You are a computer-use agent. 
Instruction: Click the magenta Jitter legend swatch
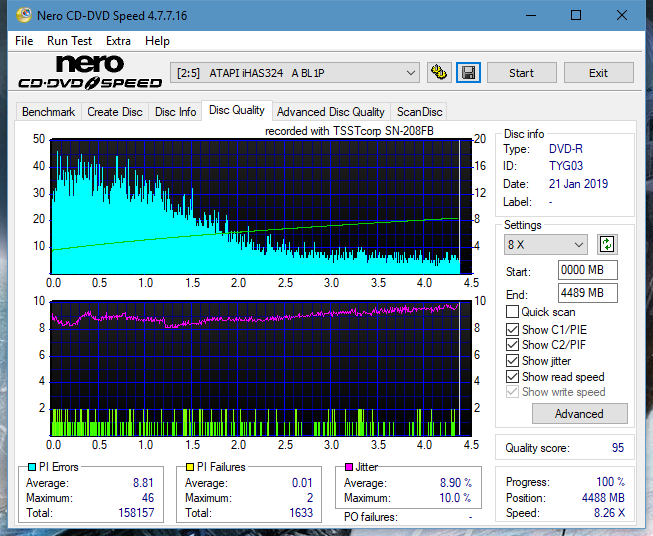349,467
